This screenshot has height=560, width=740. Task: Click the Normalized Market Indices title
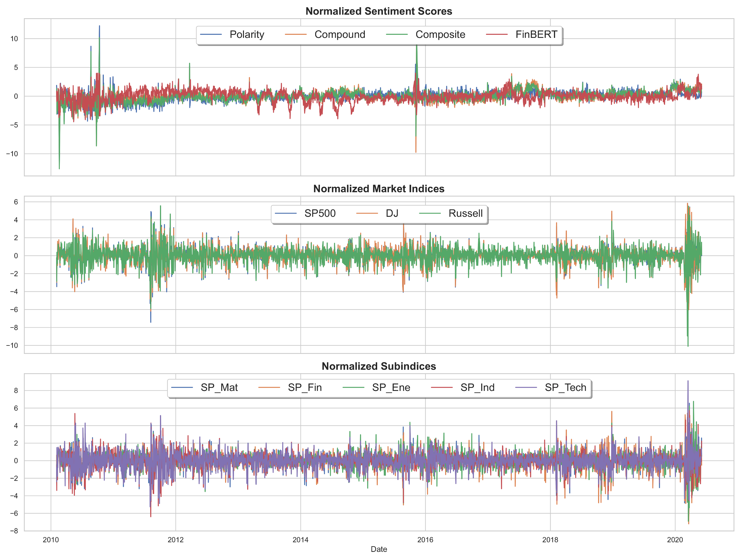[379, 189]
